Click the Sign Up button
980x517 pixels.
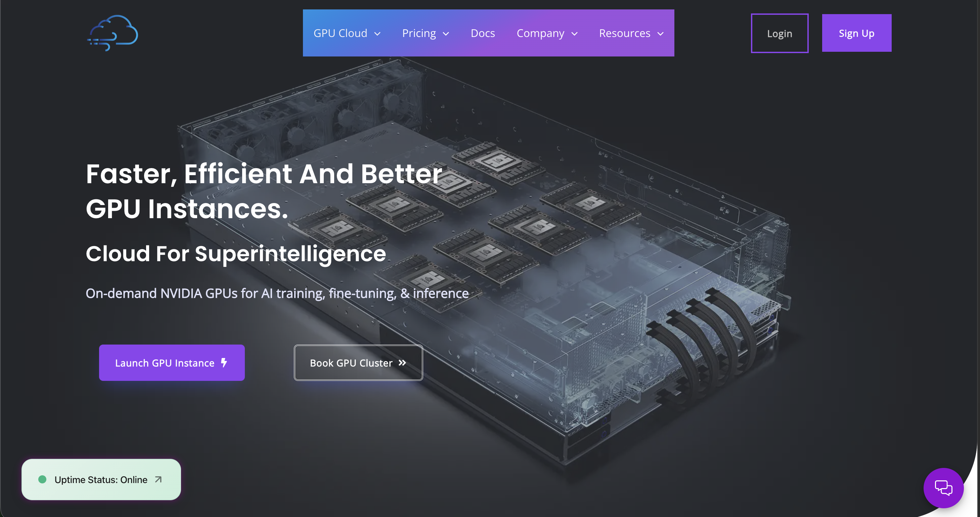coord(856,33)
